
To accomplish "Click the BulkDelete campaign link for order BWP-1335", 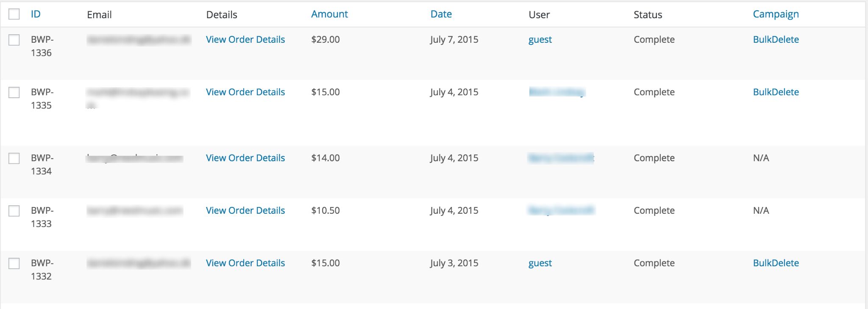I will coord(776,92).
